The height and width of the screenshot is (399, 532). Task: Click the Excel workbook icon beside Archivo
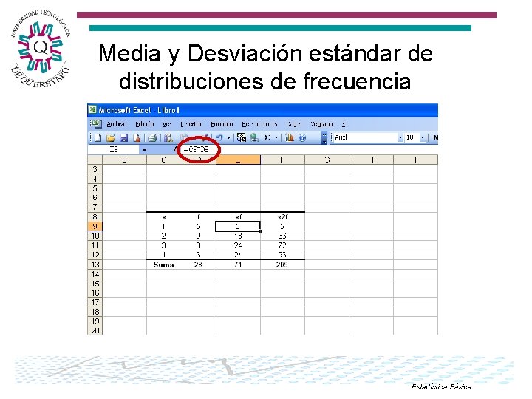tap(96, 124)
